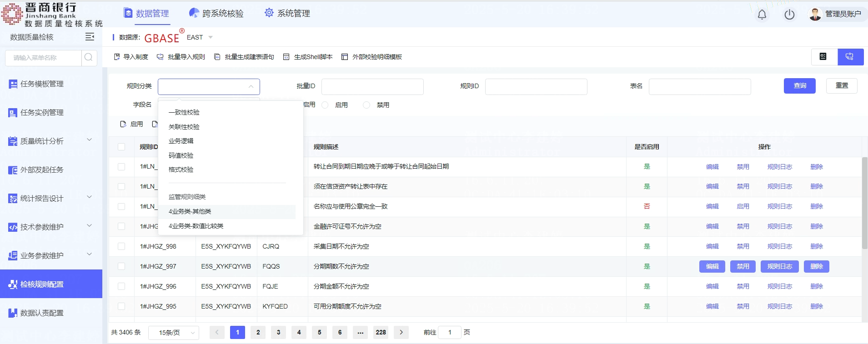Open the EAST data source dropdown
Image resolution: width=868 pixels, height=344 pixels.
click(200, 37)
